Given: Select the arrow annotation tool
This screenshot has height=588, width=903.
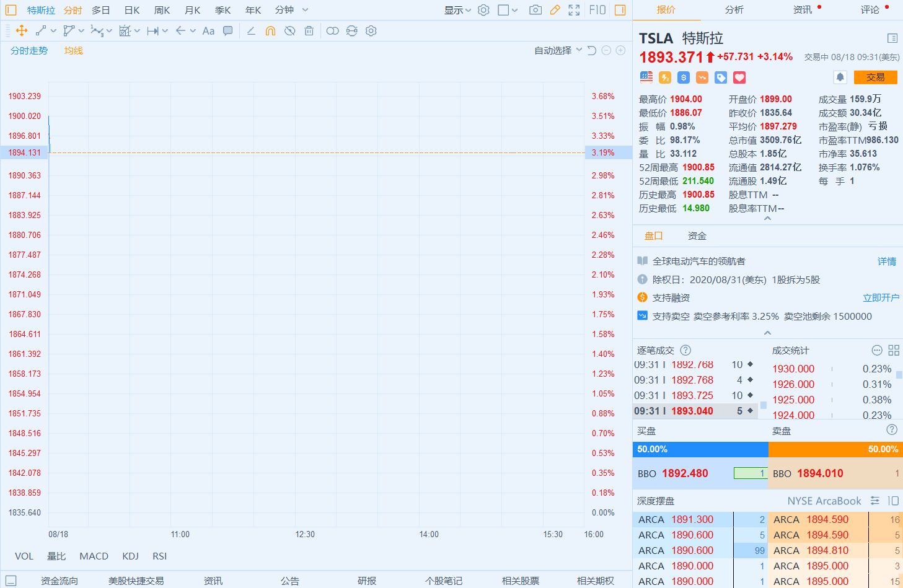Looking at the screenshot, I should 180,31.
